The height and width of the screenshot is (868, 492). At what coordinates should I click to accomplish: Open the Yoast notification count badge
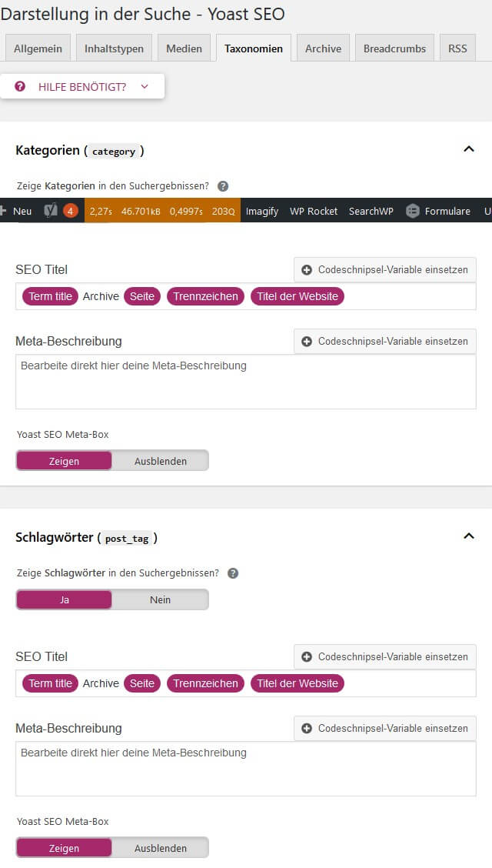pos(70,211)
